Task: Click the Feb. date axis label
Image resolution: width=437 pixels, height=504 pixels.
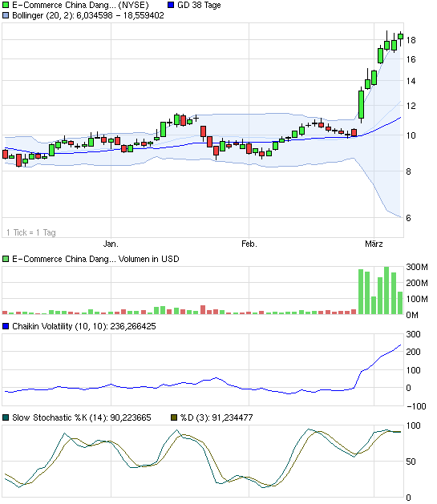Action: 249,244
